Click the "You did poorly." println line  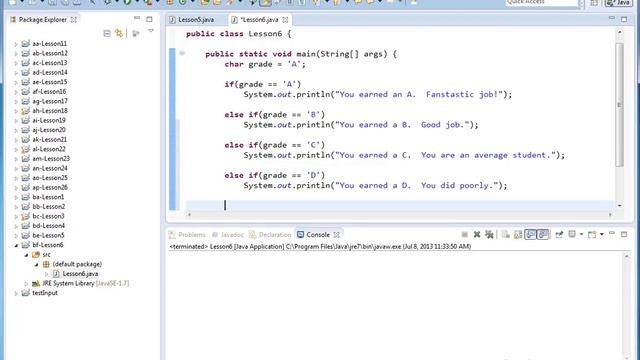click(x=375, y=185)
